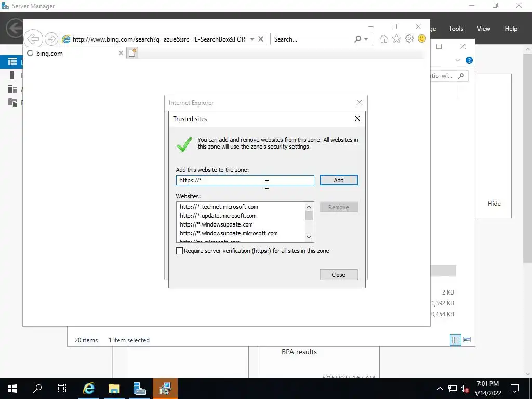Open Windows Start menu
The height and width of the screenshot is (399, 532).
12,389
